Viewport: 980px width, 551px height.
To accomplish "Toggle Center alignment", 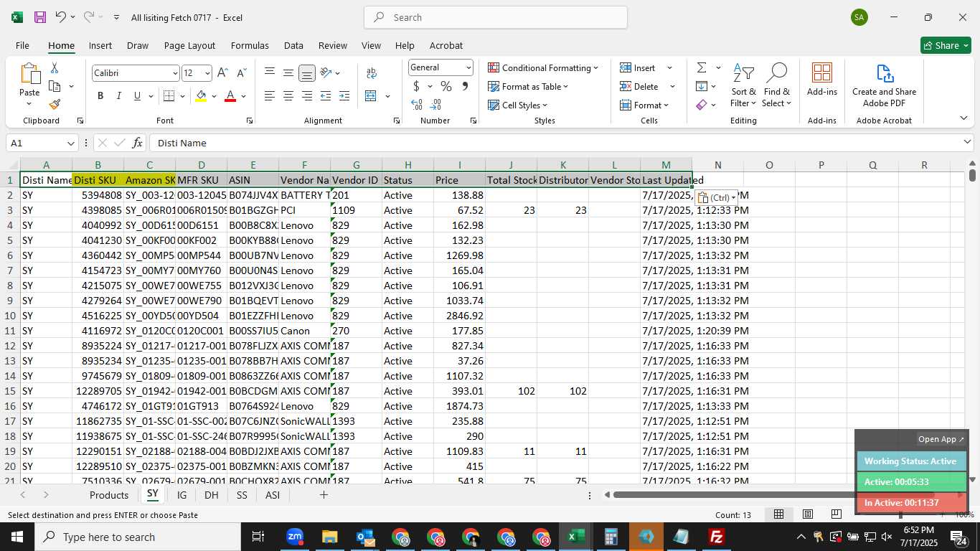I will coord(288,96).
